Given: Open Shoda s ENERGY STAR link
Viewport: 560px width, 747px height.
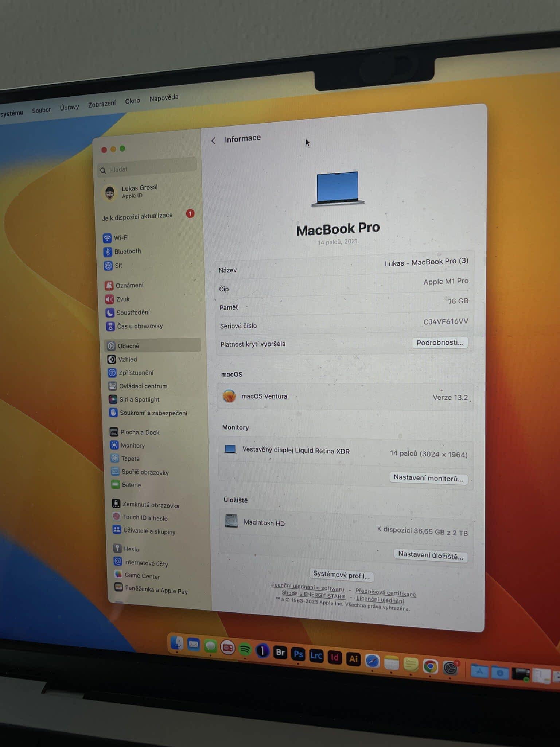Looking at the screenshot, I should [313, 595].
